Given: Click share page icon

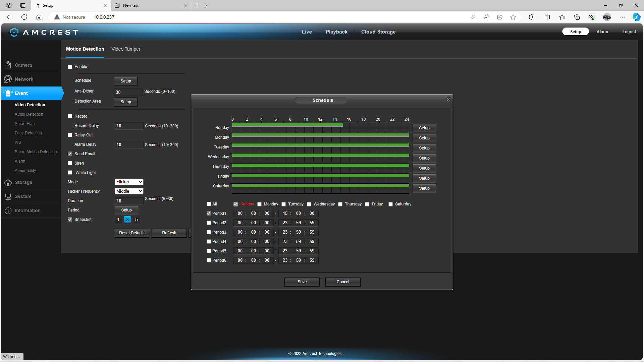Looking at the screenshot, I should (x=500, y=17).
